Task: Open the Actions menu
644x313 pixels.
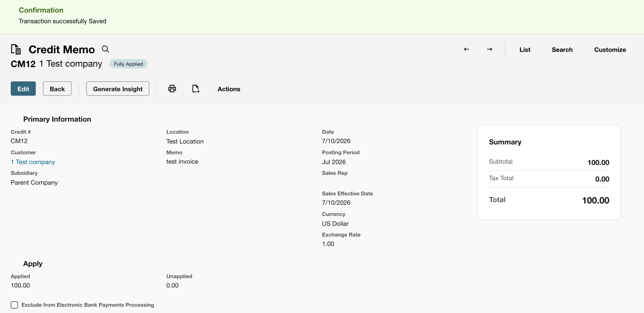Action: tap(229, 89)
